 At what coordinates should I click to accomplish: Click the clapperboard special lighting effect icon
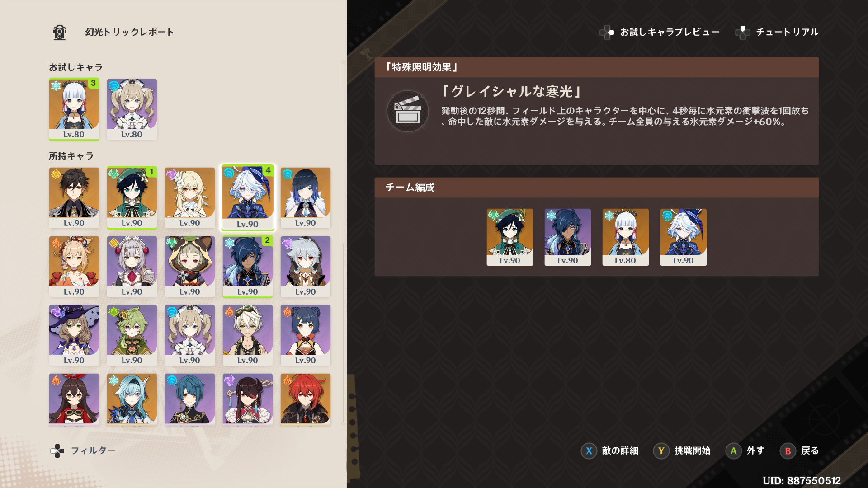(408, 111)
